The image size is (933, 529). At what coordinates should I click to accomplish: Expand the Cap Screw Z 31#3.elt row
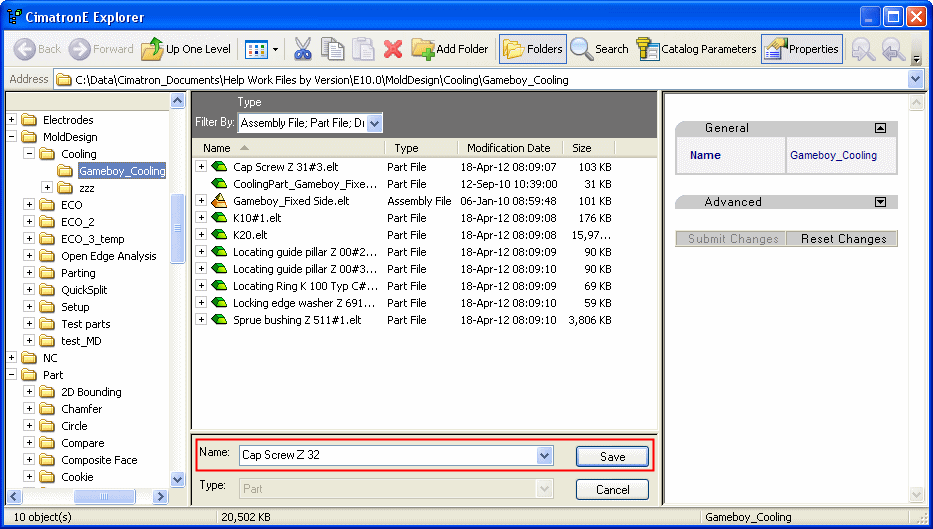pyautogui.click(x=201, y=167)
